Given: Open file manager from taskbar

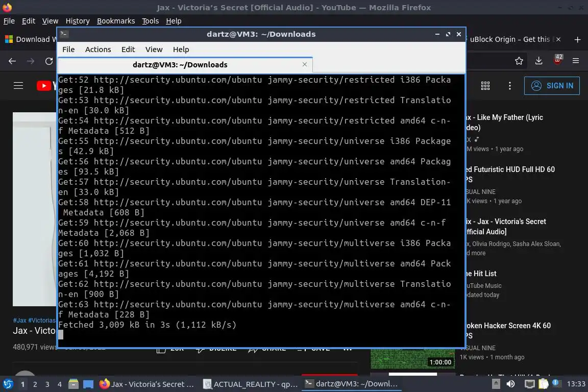Looking at the screenshot, I should pyautogui.click(x=73, y=384).
